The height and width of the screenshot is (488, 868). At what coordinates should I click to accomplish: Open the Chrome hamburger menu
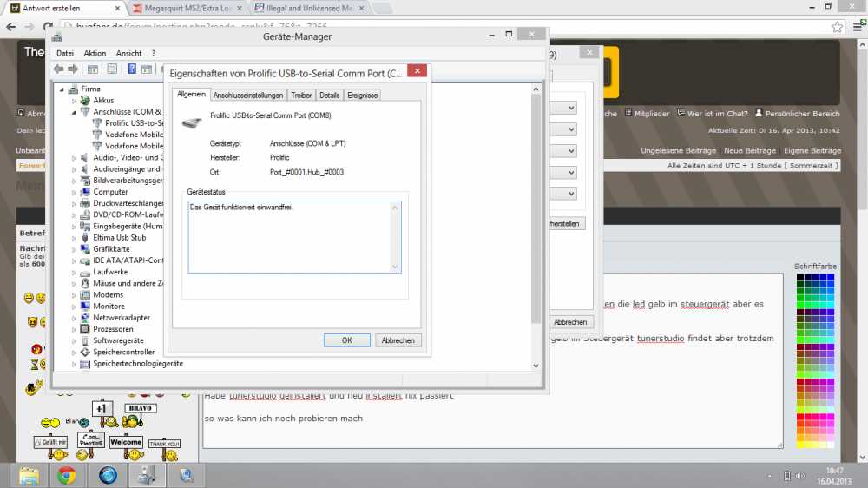(856, 27)
